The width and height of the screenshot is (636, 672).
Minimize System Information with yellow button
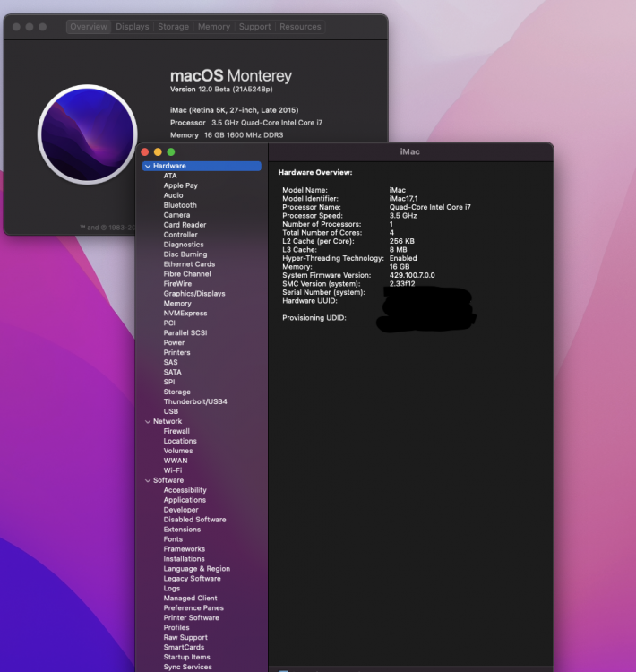coord(158,151)
